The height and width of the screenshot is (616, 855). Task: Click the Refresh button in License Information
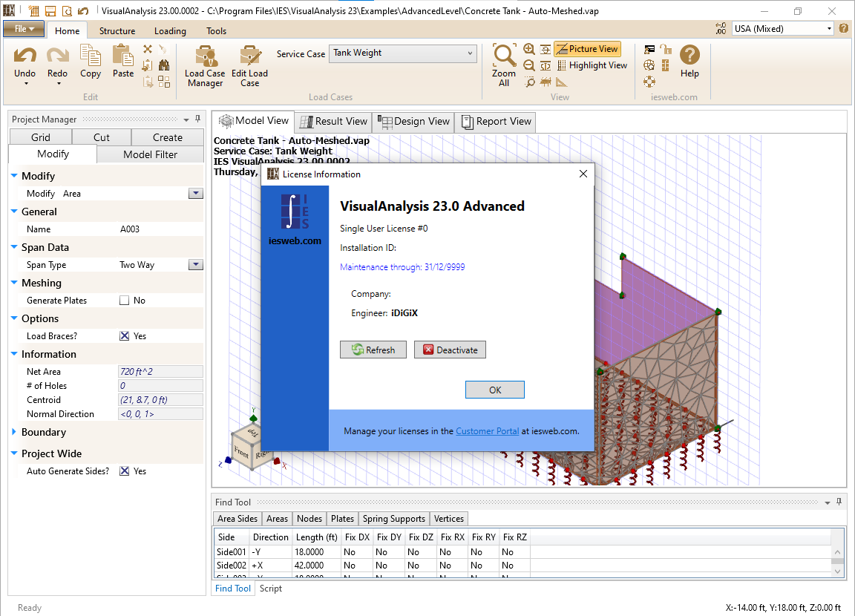(373, 350)
